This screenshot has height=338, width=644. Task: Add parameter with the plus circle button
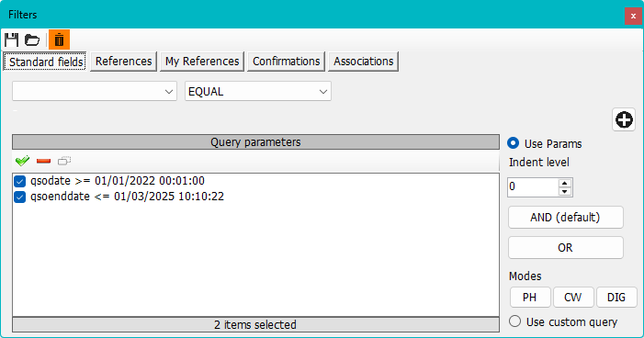(x=624, y=120)
